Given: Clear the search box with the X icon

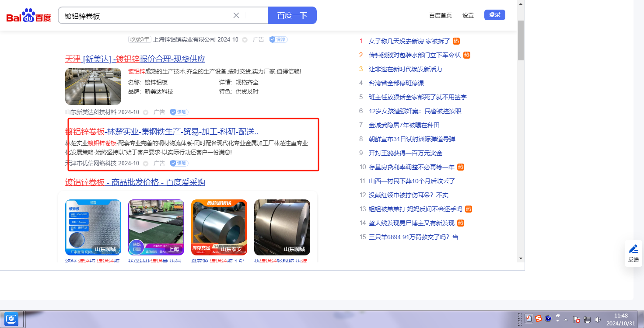Looking at the screenshot, I should [x=236, y=15].
